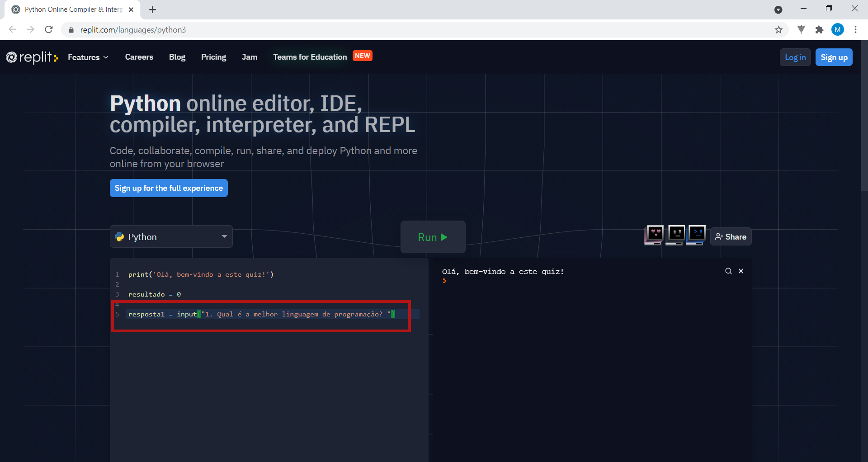The width and height of the screenshot is (868, 462).
Task: Open browser extensions puzzle icon
Action: point(819,30)
